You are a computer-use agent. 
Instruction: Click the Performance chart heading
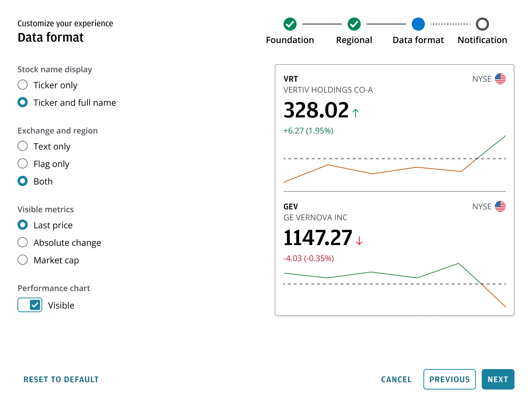(54, 288)
